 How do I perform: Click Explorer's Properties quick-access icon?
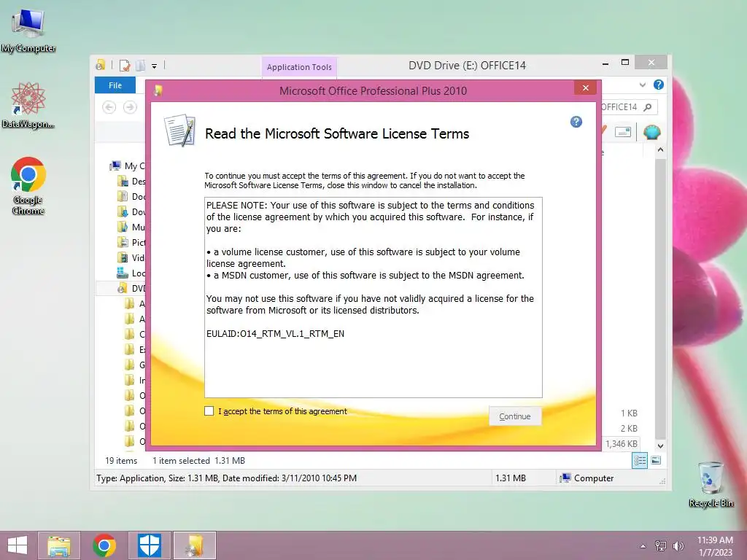(124, 65)
